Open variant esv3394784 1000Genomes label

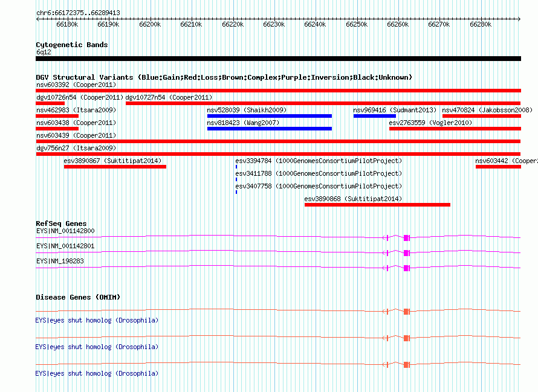319,161
